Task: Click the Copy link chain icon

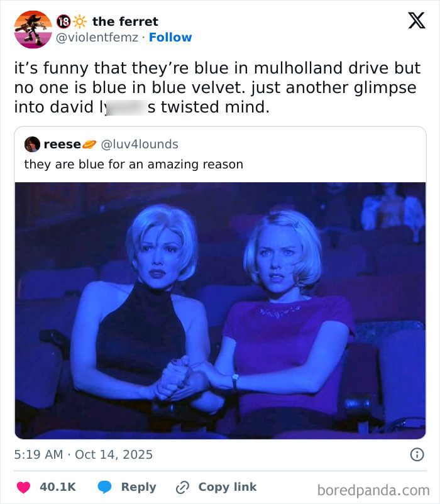Action: [x=182, y=486]
